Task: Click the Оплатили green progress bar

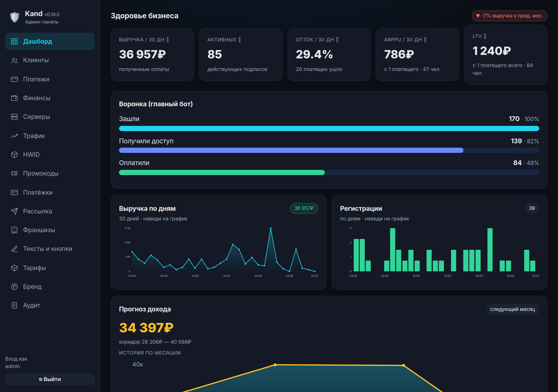Action: pyautogui.click(x=222, y=172)
